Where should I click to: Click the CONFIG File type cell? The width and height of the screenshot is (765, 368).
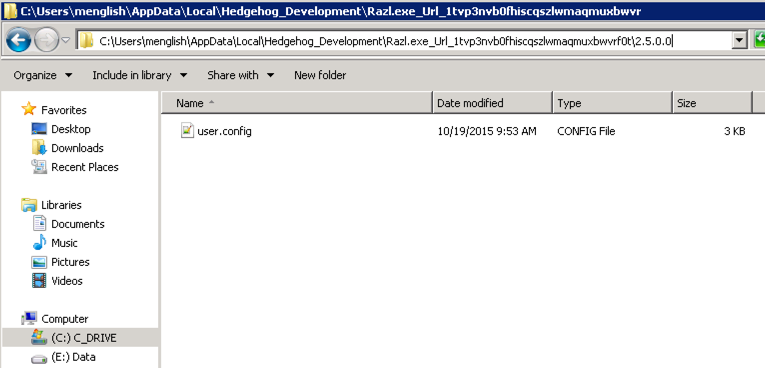coord(586,131)
